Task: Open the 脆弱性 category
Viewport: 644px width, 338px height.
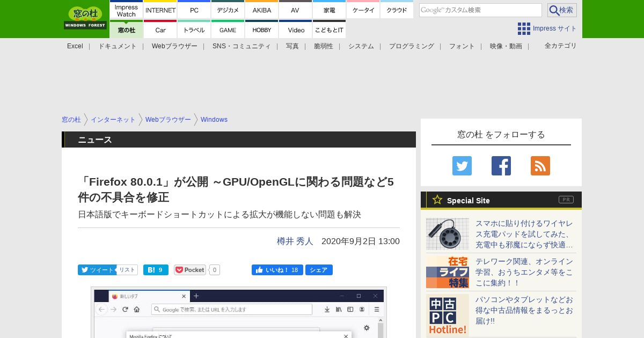Action: (x=324, y=46)
